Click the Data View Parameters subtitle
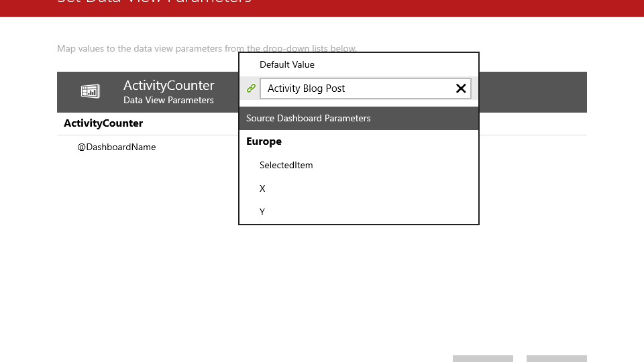 click(x=168, y=101)
